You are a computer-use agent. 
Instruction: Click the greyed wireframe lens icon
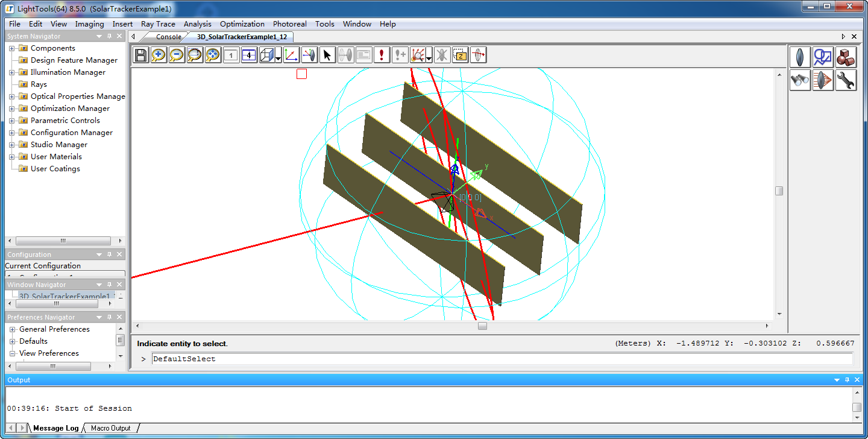tap(345, 55)
